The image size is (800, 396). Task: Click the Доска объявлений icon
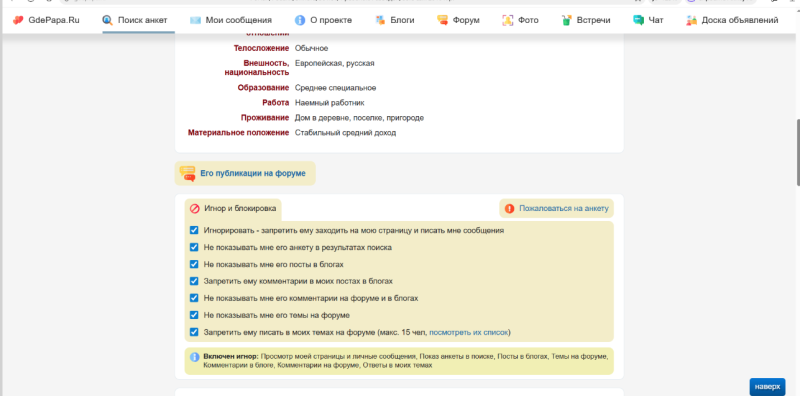point(691,20)
